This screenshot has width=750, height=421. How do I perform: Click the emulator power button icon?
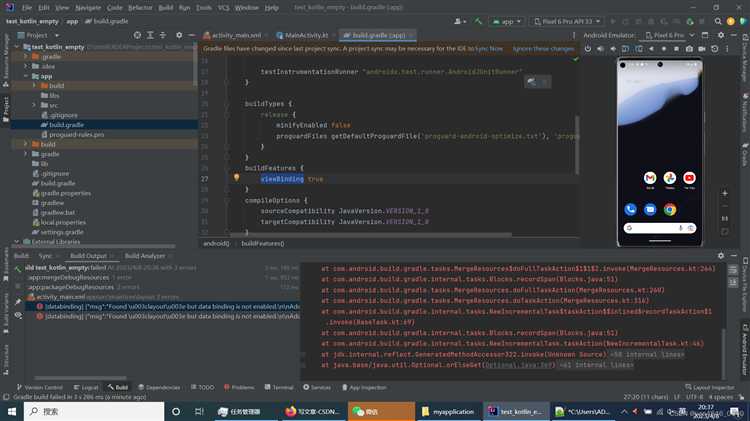coord(588,49)
